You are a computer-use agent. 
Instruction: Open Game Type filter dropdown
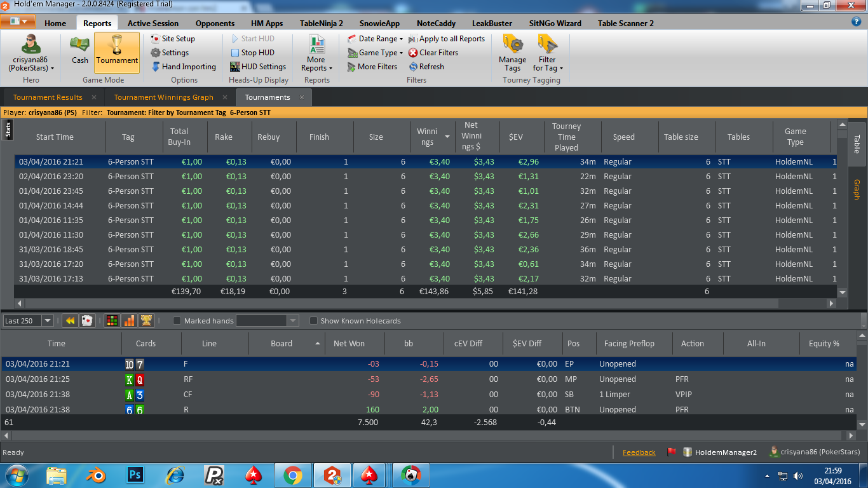click(x=375, y=53)
